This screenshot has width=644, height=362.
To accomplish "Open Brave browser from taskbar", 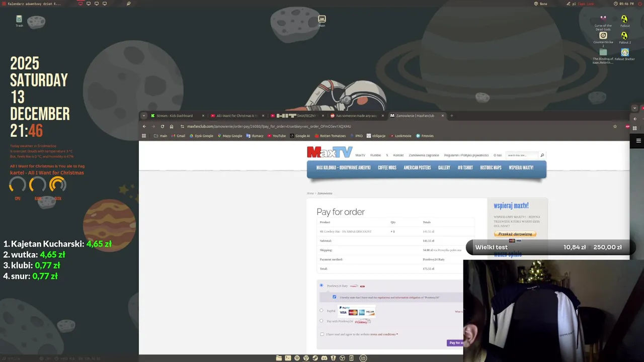I will (x=333, y=358).
